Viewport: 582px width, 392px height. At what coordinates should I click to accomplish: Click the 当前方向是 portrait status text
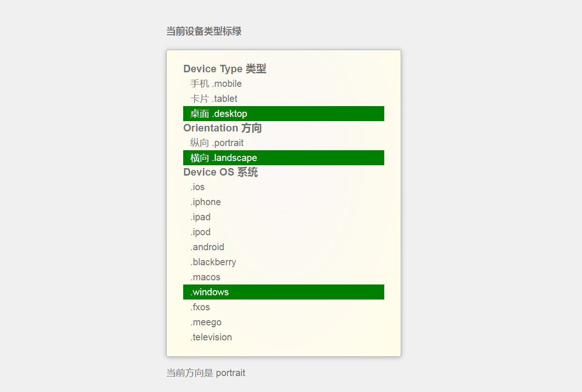pyautogui.click(x=205, y=373)
